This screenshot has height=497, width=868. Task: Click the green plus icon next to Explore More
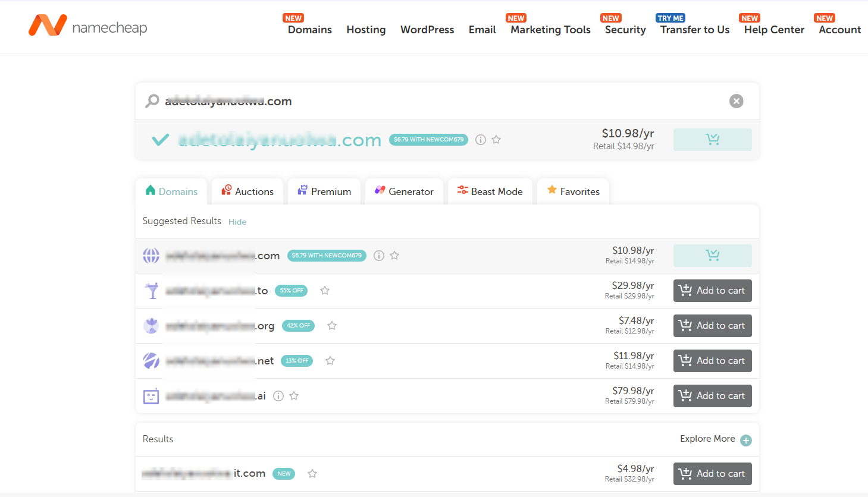point(746,439)
